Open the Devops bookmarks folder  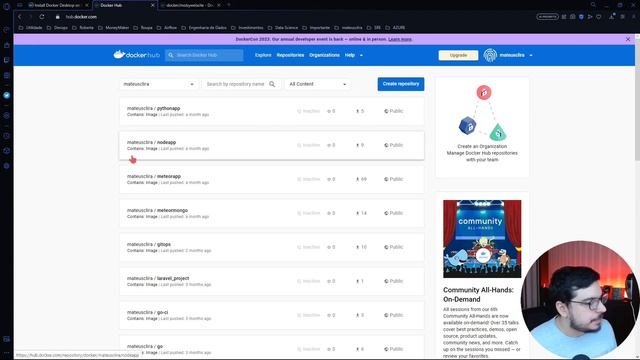58,28
